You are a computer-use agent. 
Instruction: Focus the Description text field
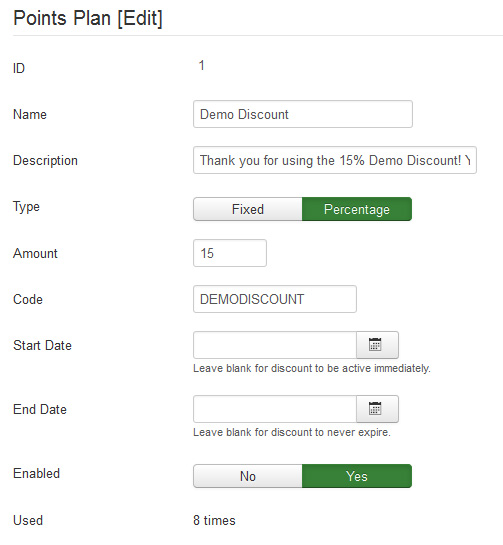coord(335,160)
